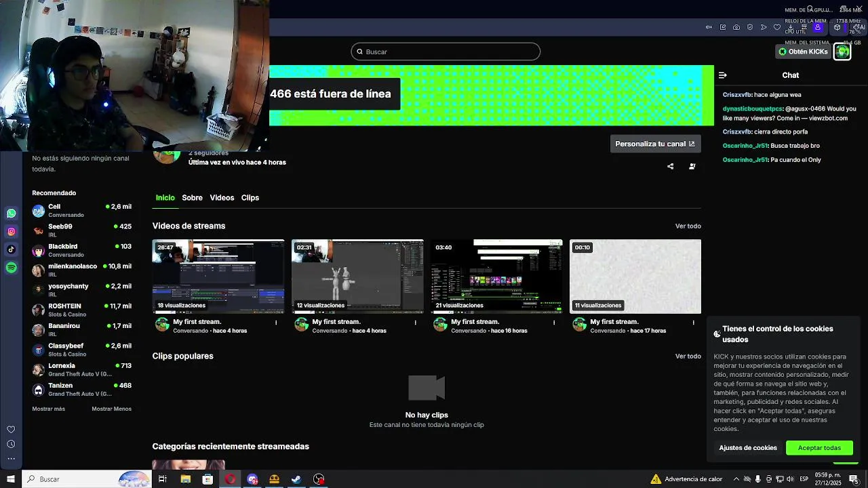Click chat username Oscarinho_Jr51 'Busca trabajo bro'
The height and width of the screenshot is (488, 868).
click(745, 146)
